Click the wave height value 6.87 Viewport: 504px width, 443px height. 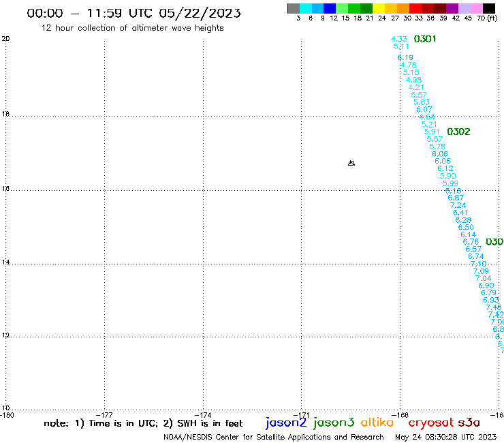[x=456, y=198]
